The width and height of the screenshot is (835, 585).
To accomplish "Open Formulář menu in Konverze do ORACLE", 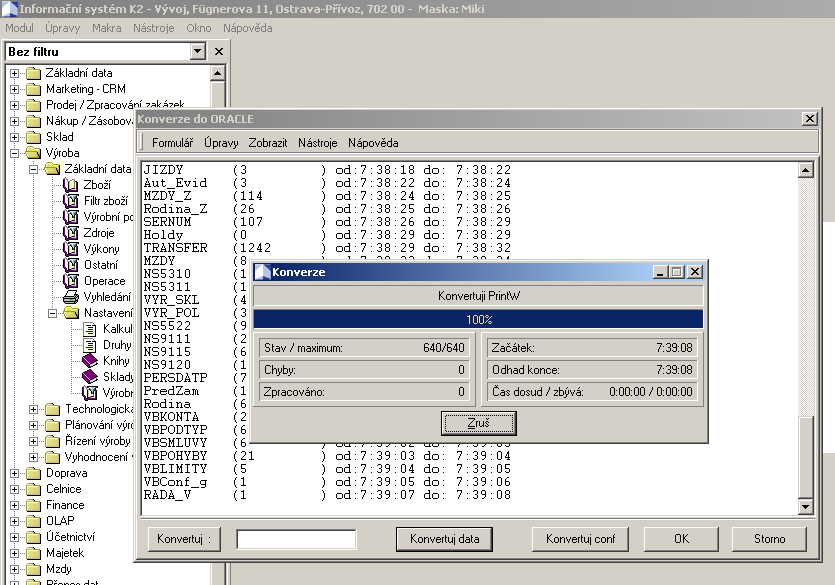I will (172, 143).
